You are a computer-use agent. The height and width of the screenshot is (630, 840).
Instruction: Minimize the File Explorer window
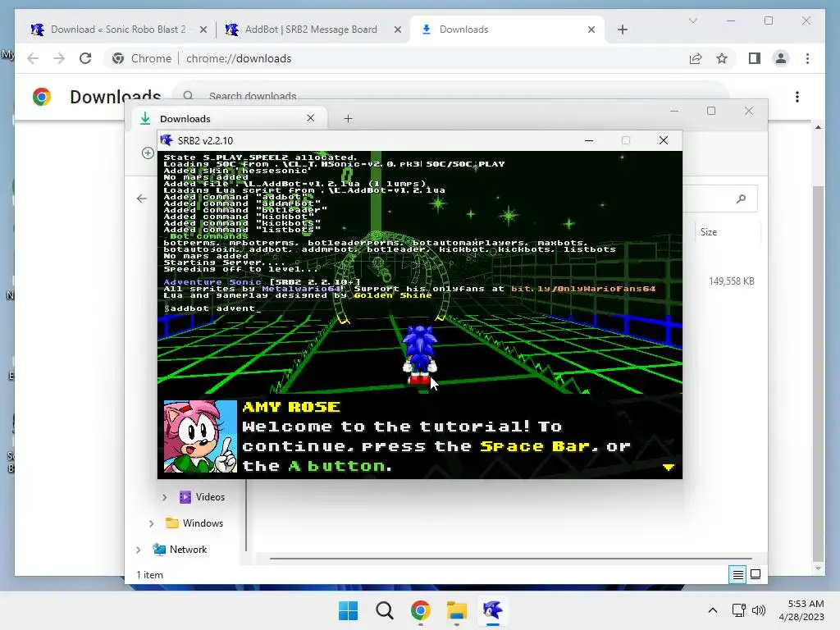pyautogui.click(x=674, y=111)
